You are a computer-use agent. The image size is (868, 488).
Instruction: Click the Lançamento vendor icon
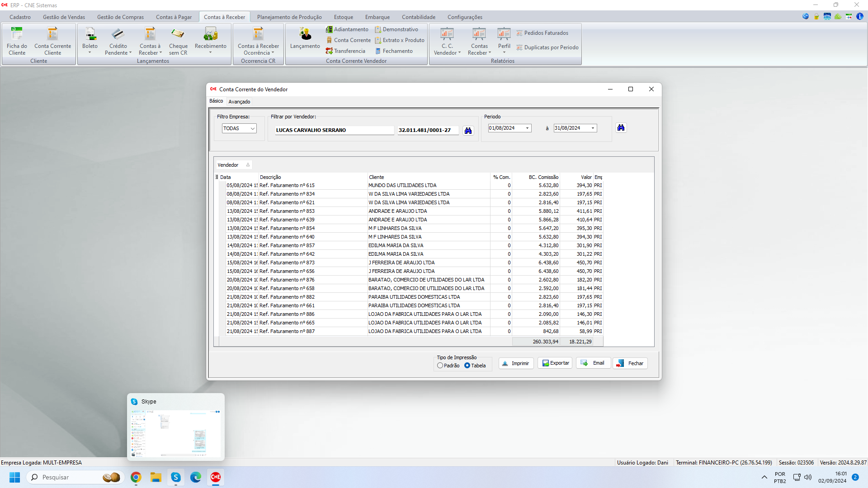coord(305,38)
